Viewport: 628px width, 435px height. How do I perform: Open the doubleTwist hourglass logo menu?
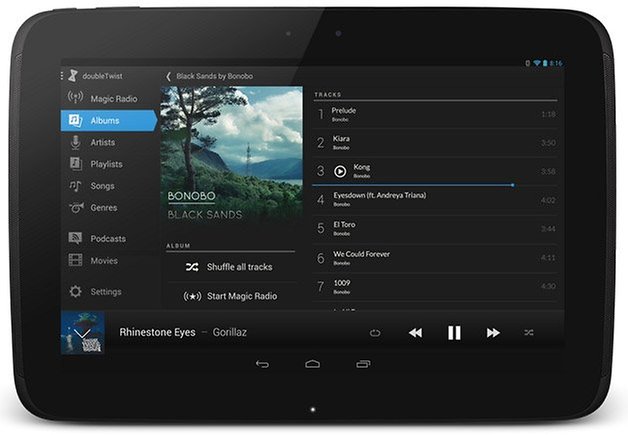[73, 75]
